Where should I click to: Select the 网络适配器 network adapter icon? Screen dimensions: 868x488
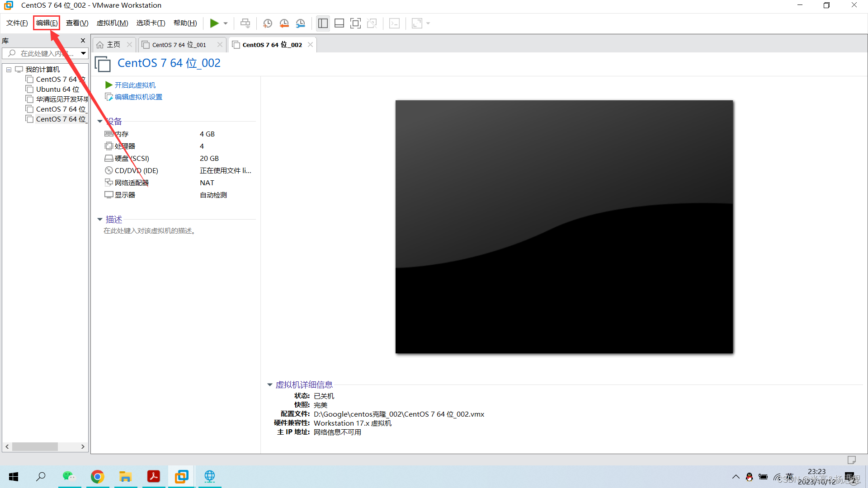109,183
